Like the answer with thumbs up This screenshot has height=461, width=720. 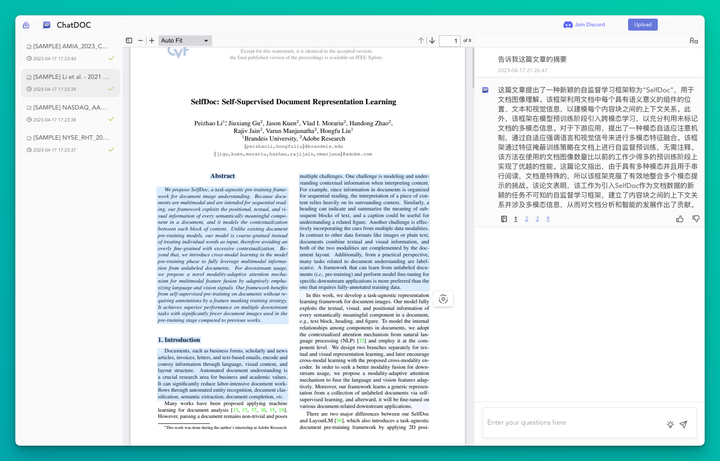click(680, 219)
